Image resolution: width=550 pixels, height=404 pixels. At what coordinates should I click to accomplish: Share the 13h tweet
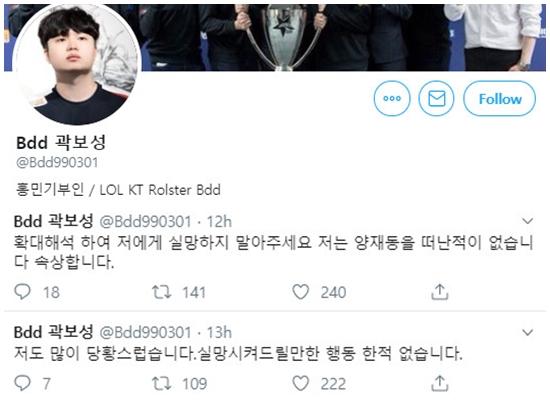click(x=440, y=383)
